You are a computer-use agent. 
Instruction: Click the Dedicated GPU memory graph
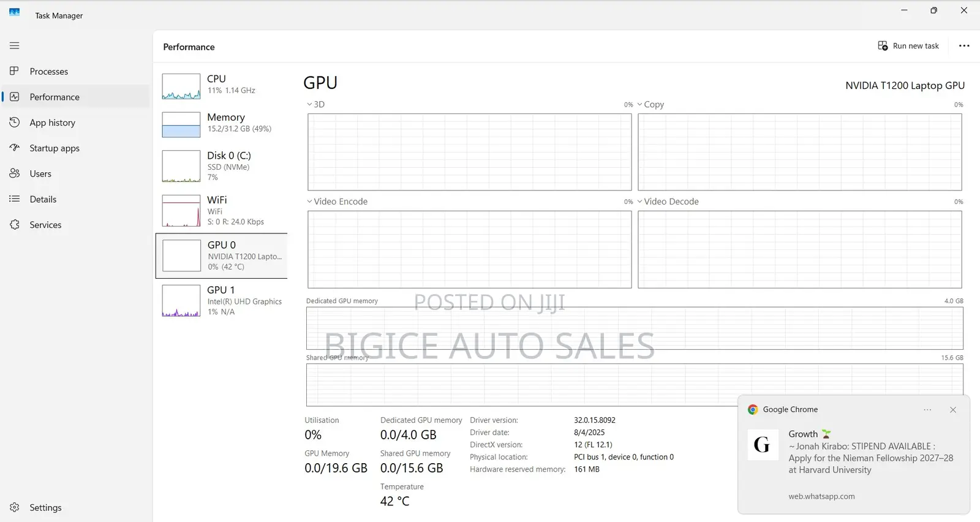635,328
